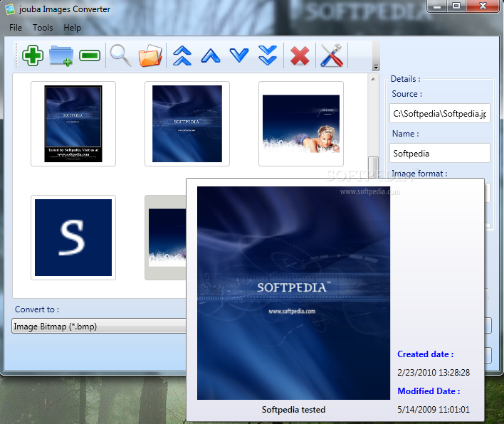
Task: Click the Name field containing Softpedia
Action: pyautogui.click(x=440, y=153)
